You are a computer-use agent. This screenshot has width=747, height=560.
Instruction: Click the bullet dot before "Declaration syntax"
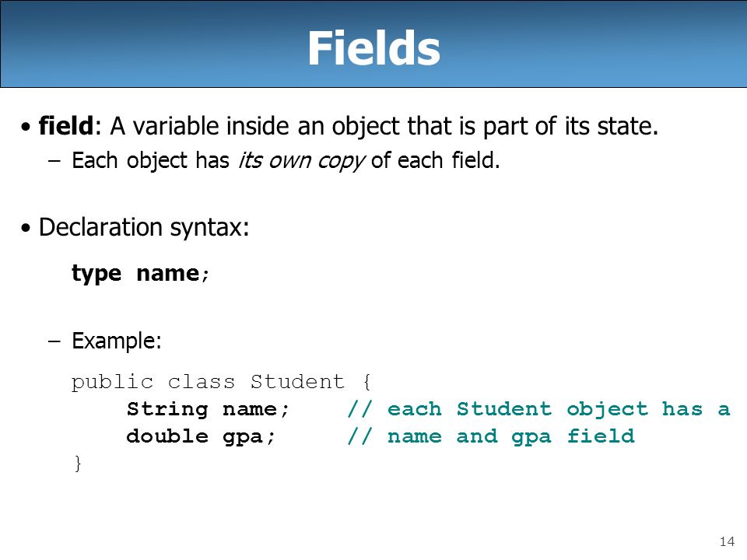pyautogui.click(x=26, y=229)
